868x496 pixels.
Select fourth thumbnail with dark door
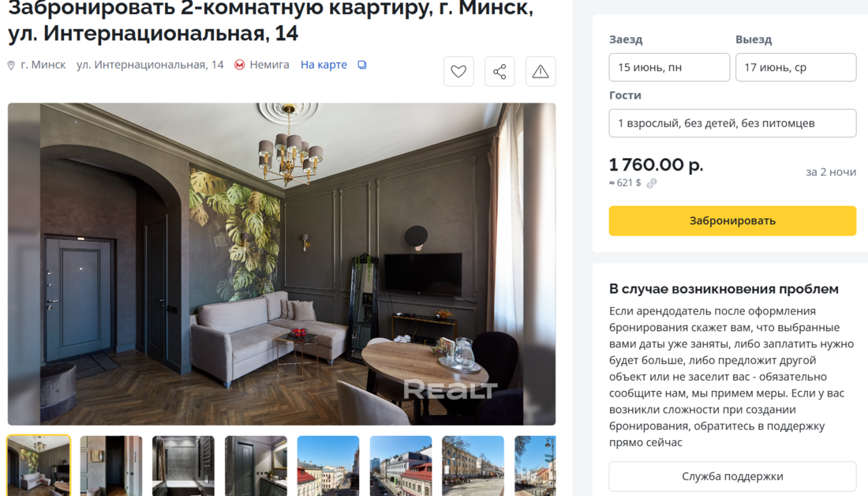pos(256,465)
